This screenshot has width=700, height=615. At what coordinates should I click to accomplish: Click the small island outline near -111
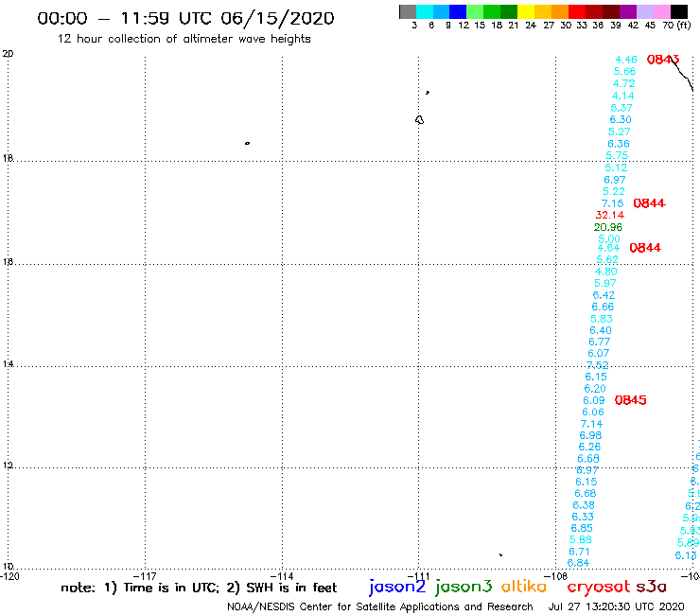point(419,120)
